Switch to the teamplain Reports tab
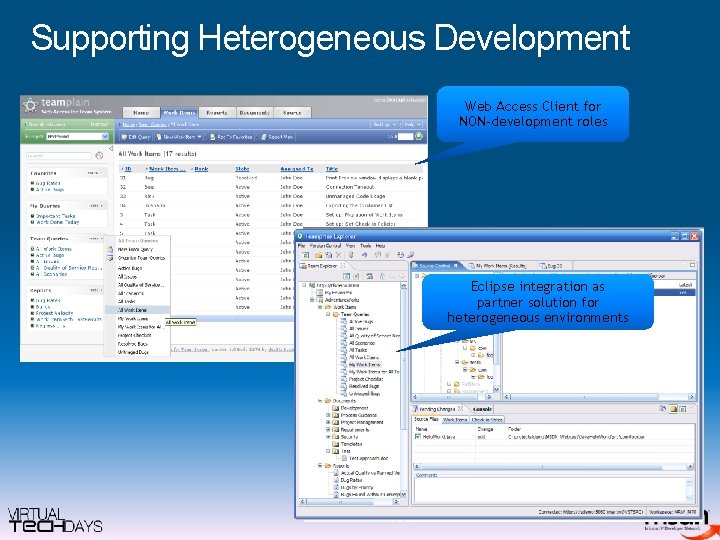 tap(217, 112)
